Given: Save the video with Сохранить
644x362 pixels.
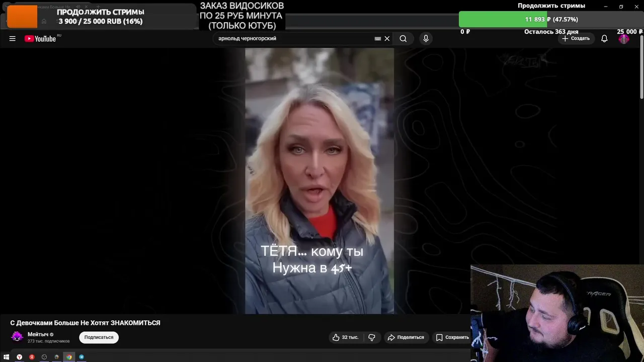Looking at the screenshot, I should (x=452, y=337).
